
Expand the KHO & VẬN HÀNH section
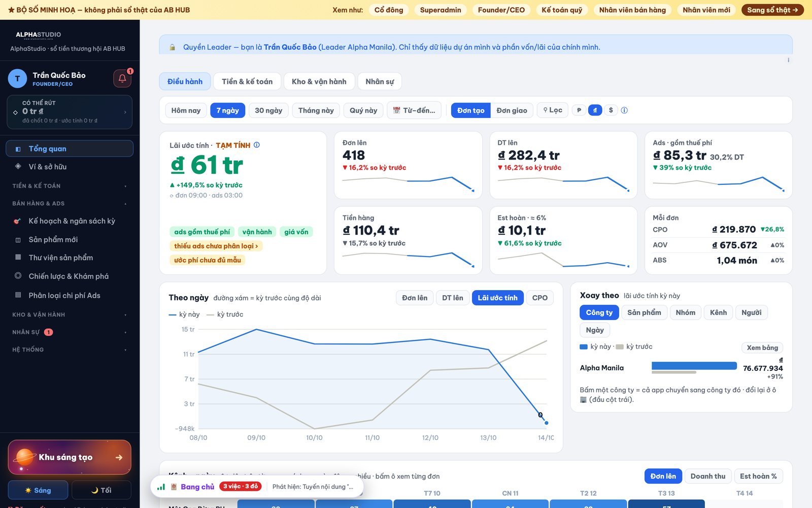pos(70,315)
